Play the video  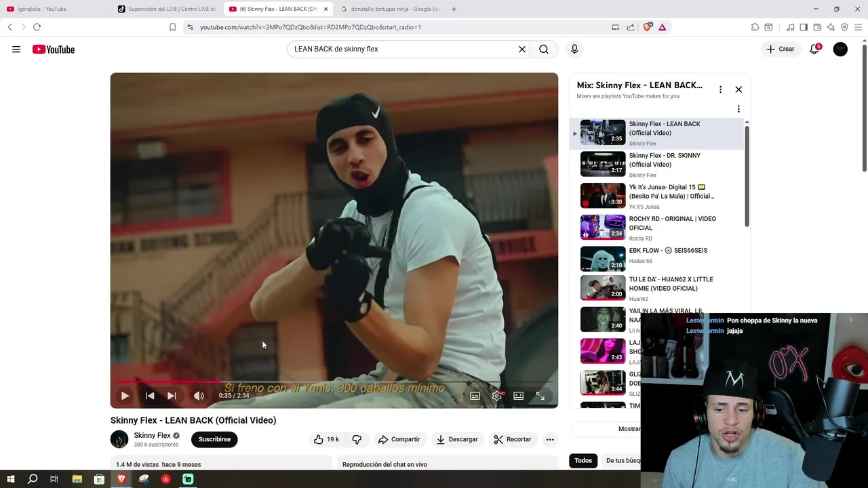125,396
